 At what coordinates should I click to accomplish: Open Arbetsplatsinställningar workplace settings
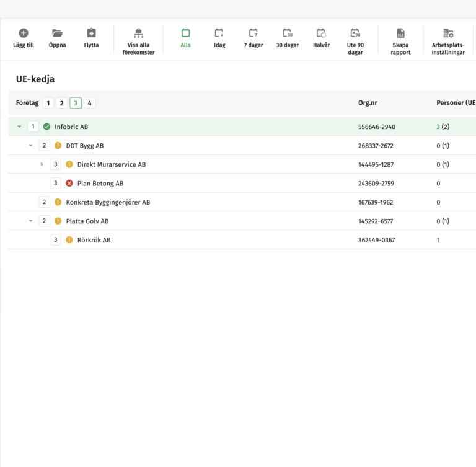[448, 33]
